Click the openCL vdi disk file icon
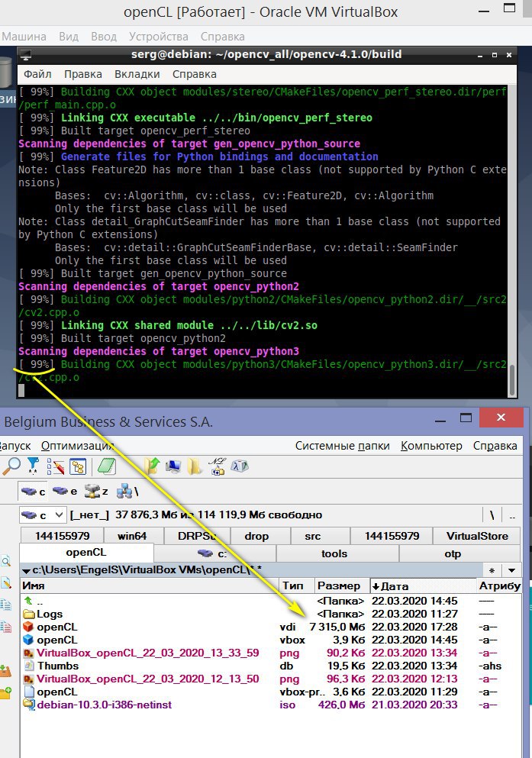This screenshot has width=532, height=758. (28, 627)
